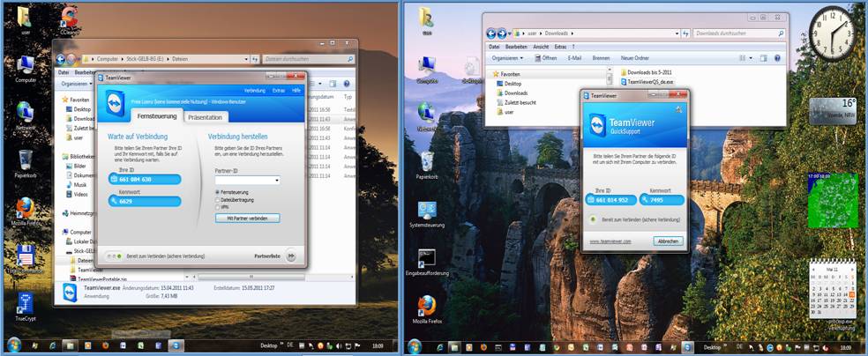Screen dimensions: 868x356
Task: Open the address history dropdown in Downloads window
Action: 677,33
